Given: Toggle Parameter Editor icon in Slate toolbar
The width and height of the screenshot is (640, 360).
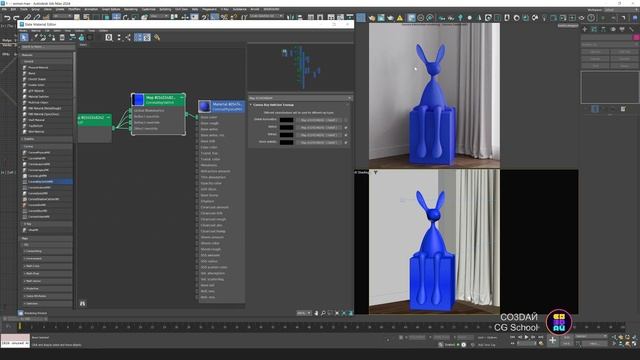Looking at the screenshot, I should click(x=147, y=38).
